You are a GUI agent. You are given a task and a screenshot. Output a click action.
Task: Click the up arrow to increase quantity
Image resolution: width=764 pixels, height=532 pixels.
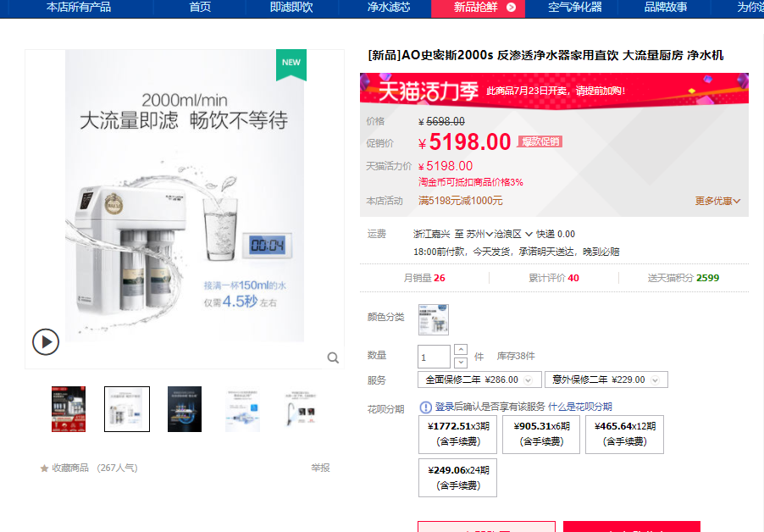click(x=460, y=350)
